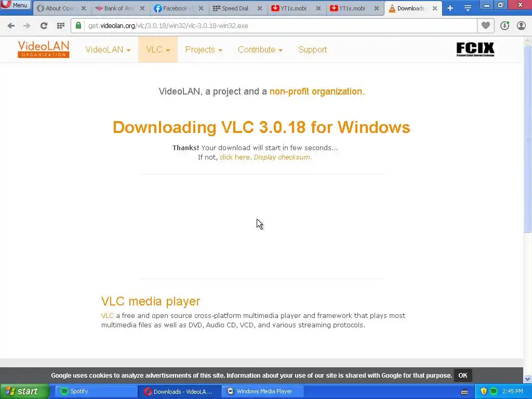Expand the VideoLAN dropdown menu
Image resolution: width=532 pixels, height=399 pixels.
pos(108,49)
